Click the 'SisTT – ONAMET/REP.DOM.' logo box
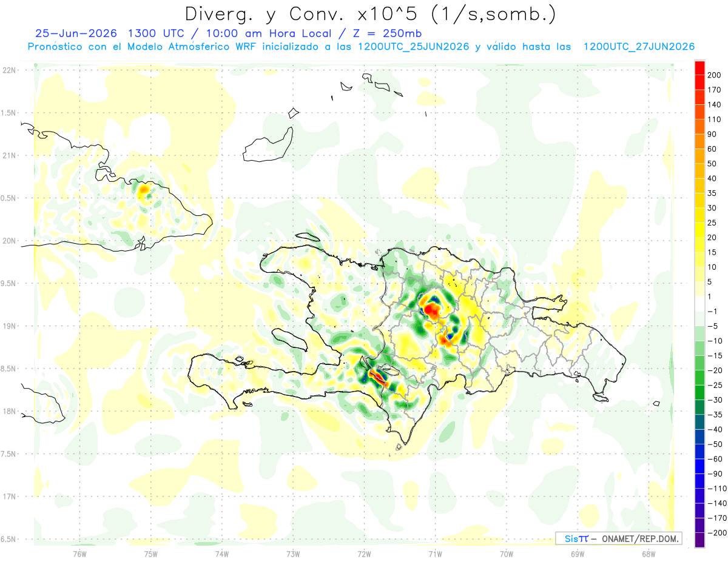Viewport: 728px width, 562px height. [x=618, y=538]
